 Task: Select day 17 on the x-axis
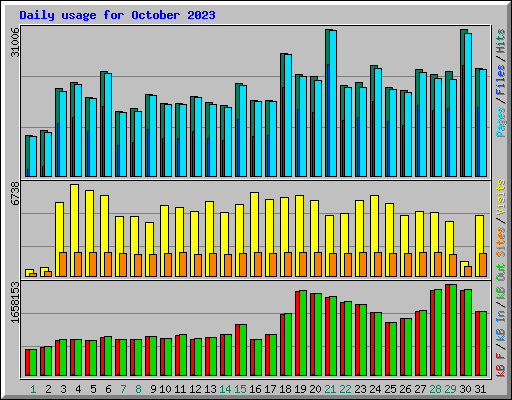pos(270,389)
